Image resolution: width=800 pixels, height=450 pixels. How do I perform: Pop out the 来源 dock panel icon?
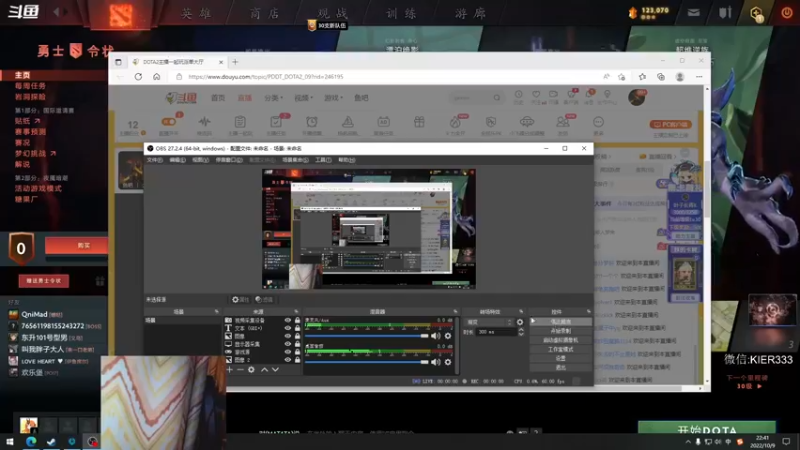[x=296, y=311]
